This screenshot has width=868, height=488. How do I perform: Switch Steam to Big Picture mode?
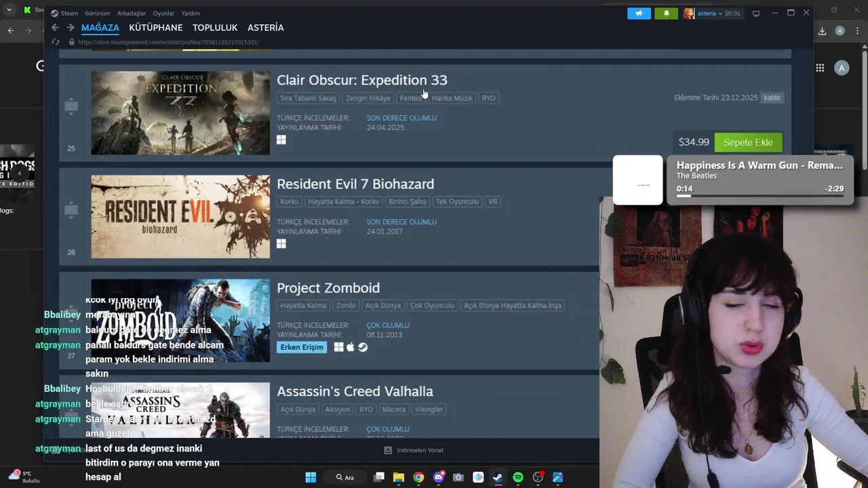756,13
